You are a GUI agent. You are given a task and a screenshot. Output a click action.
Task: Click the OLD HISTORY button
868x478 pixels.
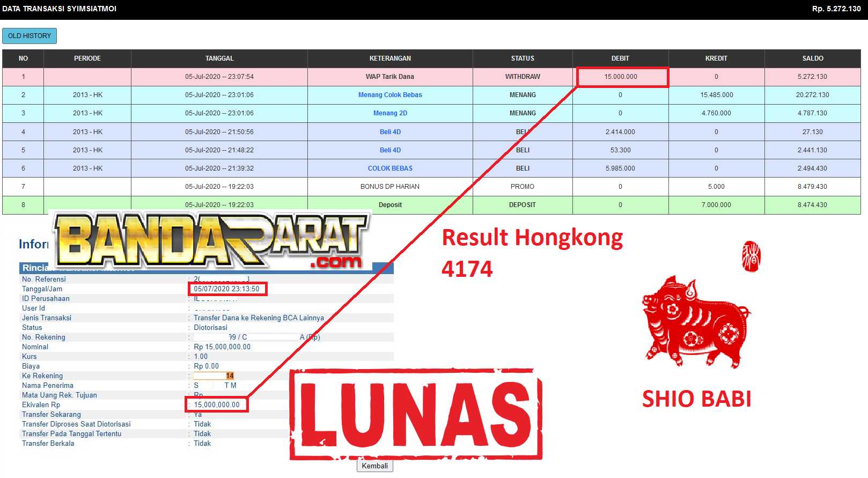click(x=30, y=36)
